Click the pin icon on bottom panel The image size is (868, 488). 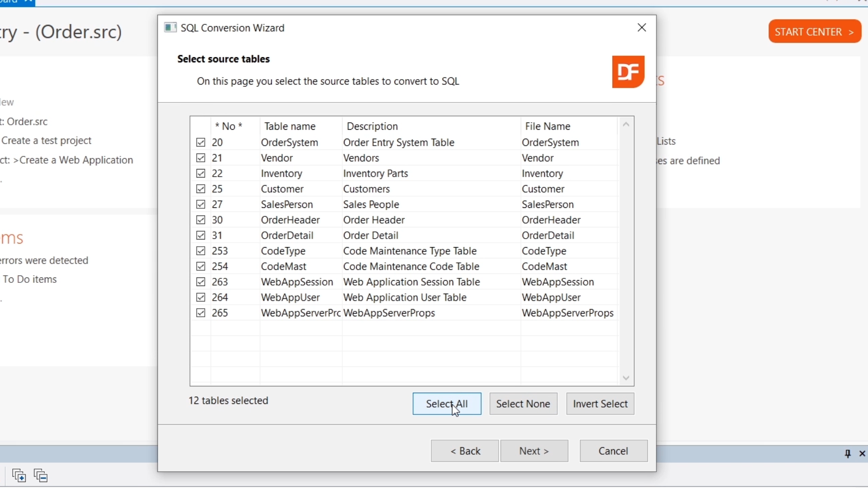point(848,454)
